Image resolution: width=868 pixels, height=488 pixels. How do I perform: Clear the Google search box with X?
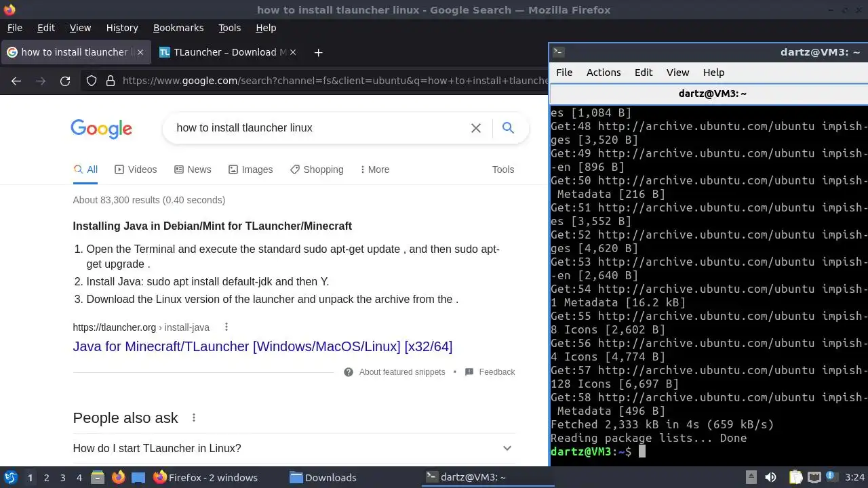(476, 128)
